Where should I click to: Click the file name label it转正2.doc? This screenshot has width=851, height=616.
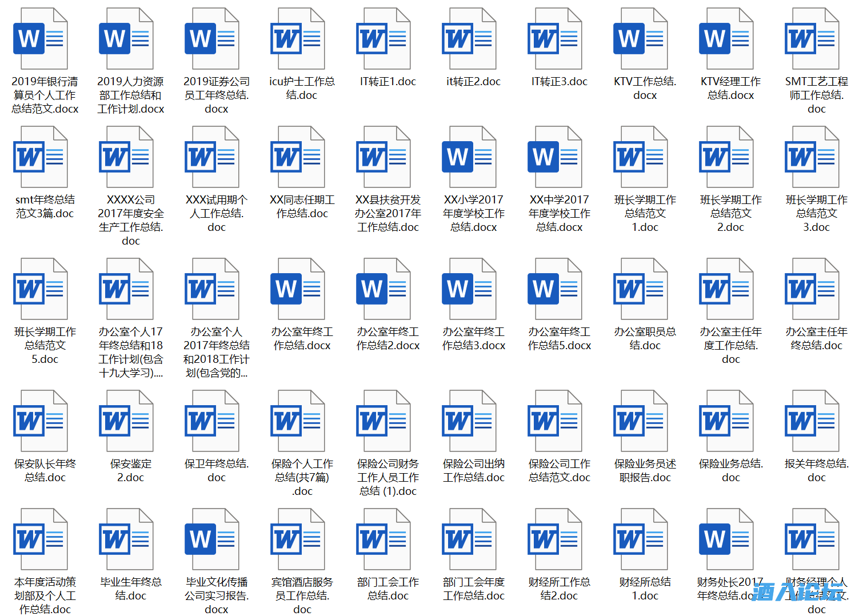473,82
